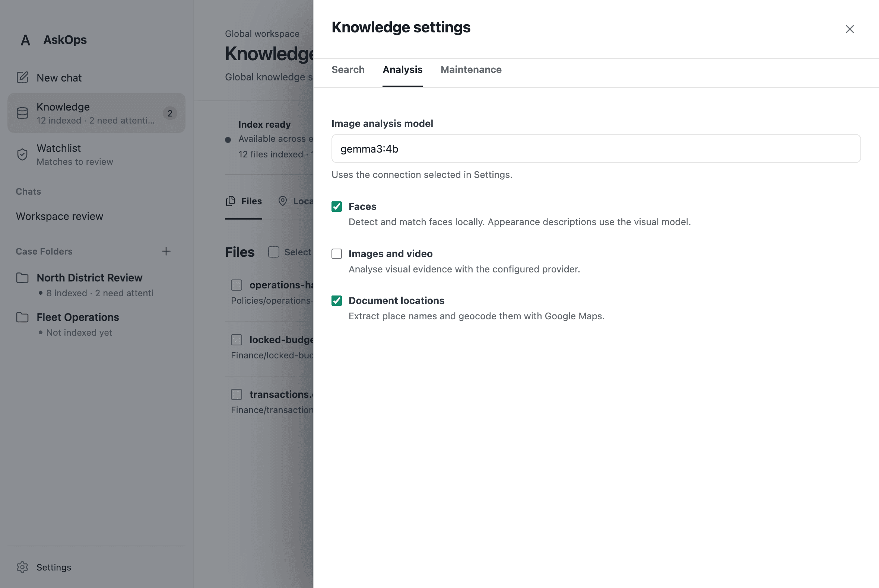Close the Knowledge settings panel

849,29
